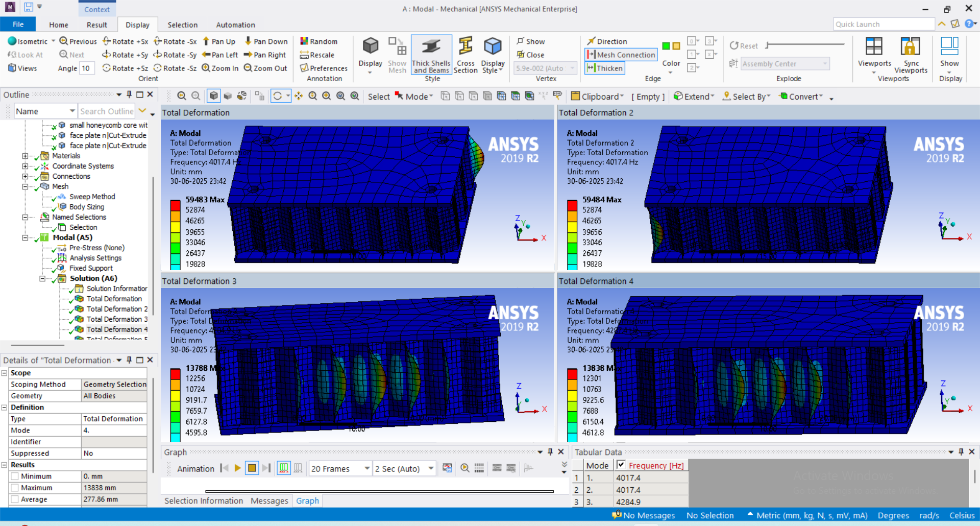The image size is (980, 526).
Task: Click the Select By toolbar button
Action: tap(746, 97)
